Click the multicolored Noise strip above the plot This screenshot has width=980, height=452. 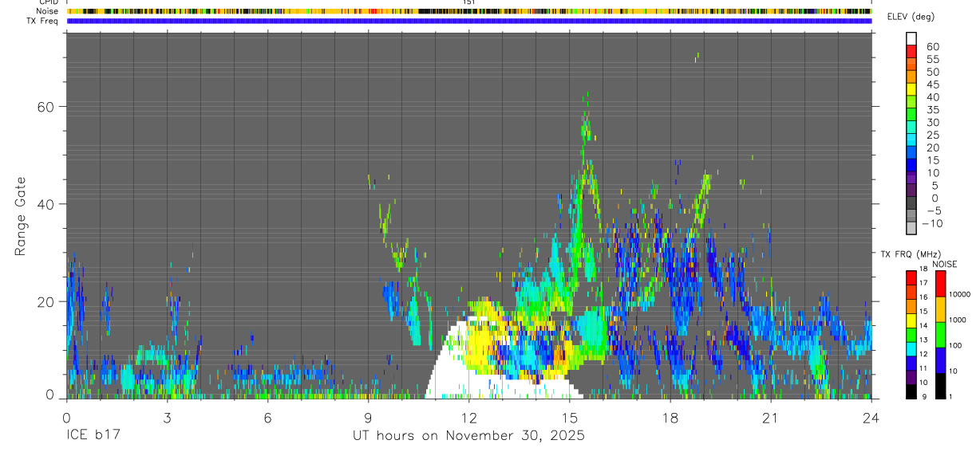[469, 11]
